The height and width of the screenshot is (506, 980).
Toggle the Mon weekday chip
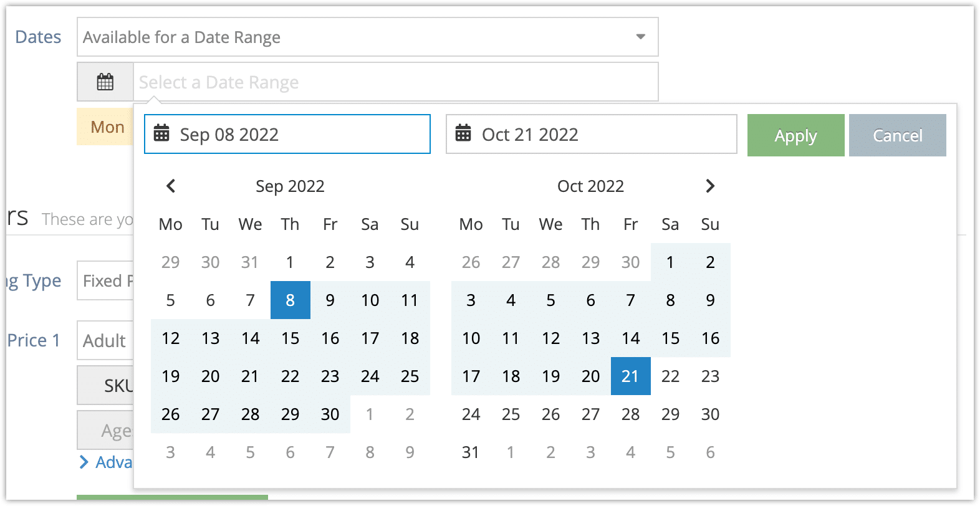105,127
